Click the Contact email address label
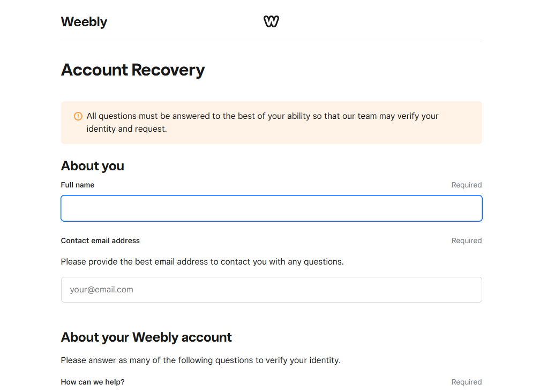Viewport: 547px width, 392px height. coord(100,240)
